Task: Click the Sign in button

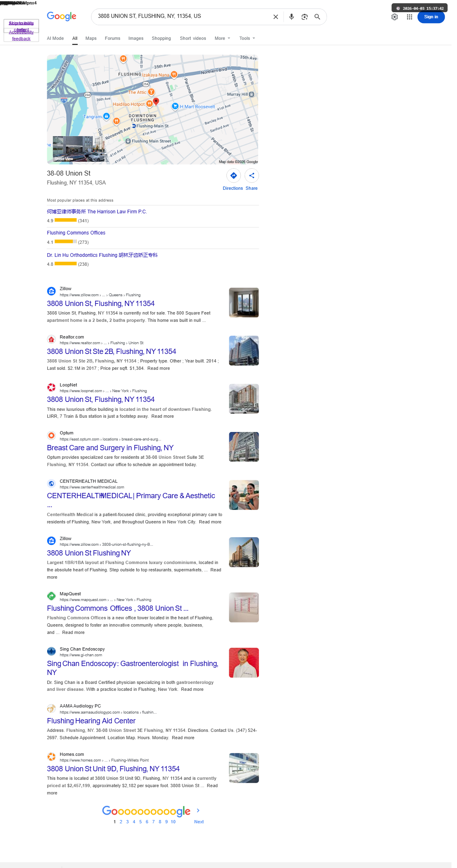Action: [431, 17]
